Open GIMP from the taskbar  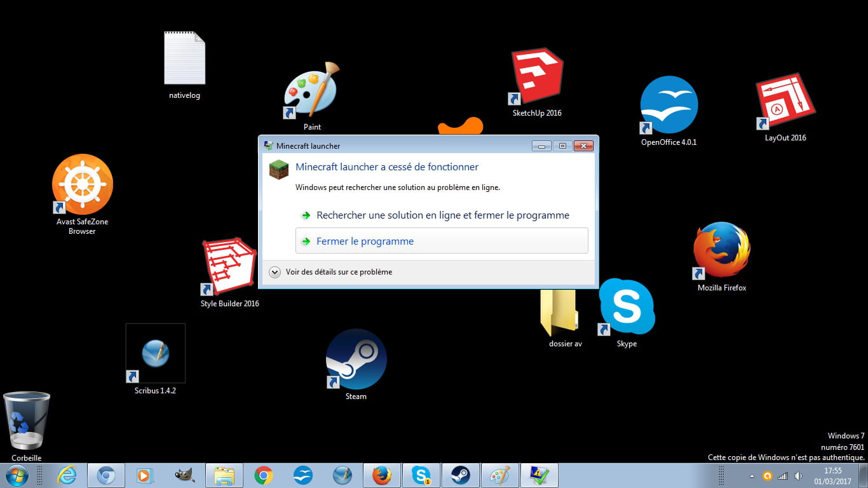[x=184, y=475]
